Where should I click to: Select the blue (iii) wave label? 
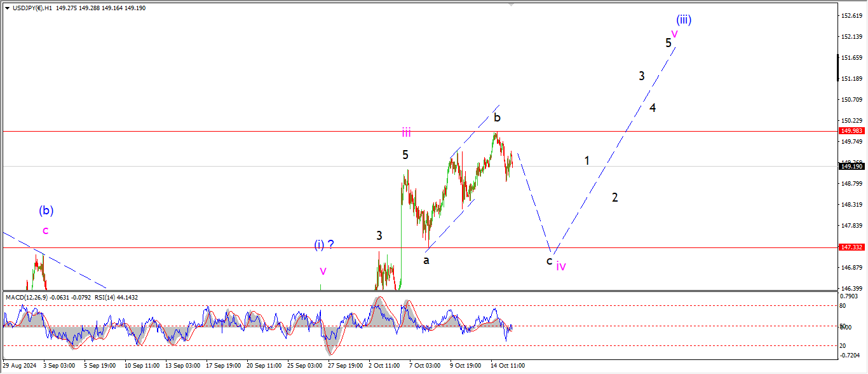click(684, 20)
